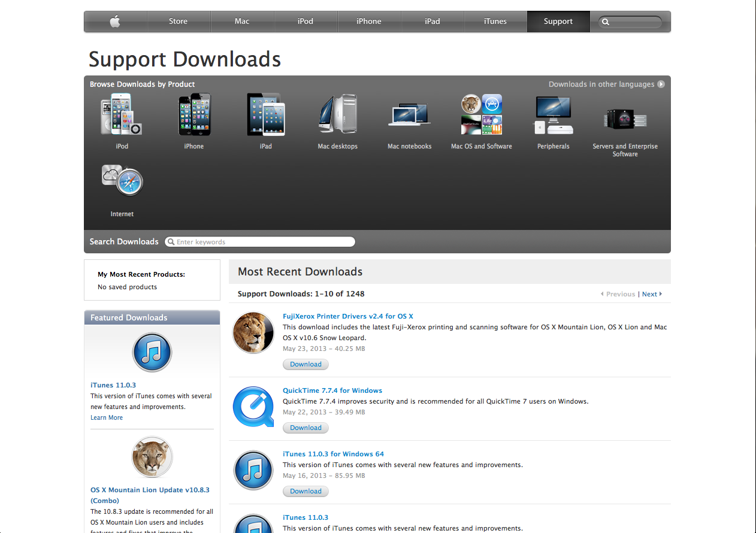Click the Peripherals label

tap(554, 146)
